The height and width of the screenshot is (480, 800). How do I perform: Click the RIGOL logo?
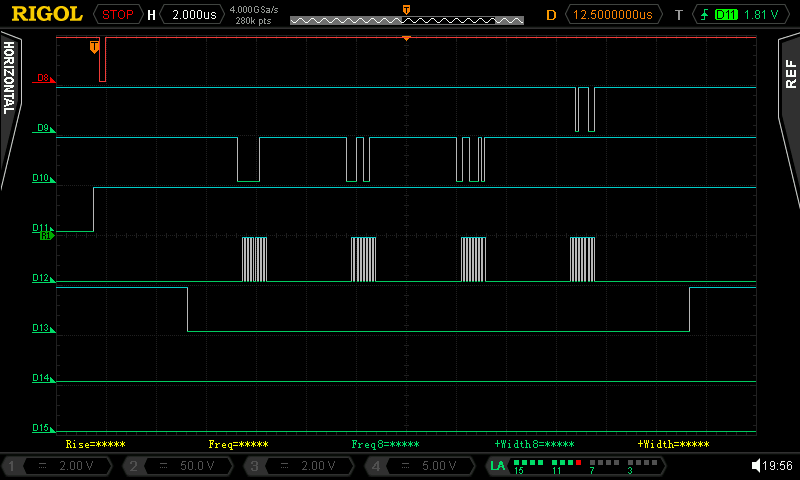(x=47, y=14)
